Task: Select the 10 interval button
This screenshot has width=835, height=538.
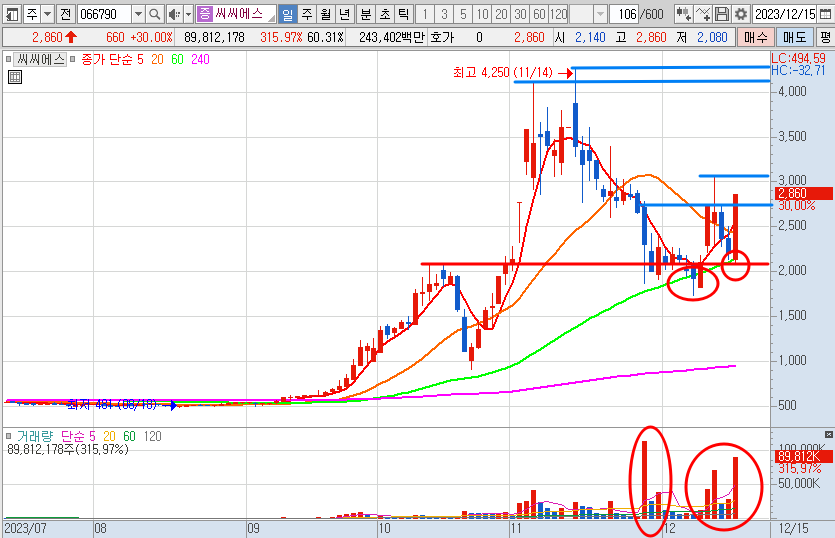Action: 482,14
